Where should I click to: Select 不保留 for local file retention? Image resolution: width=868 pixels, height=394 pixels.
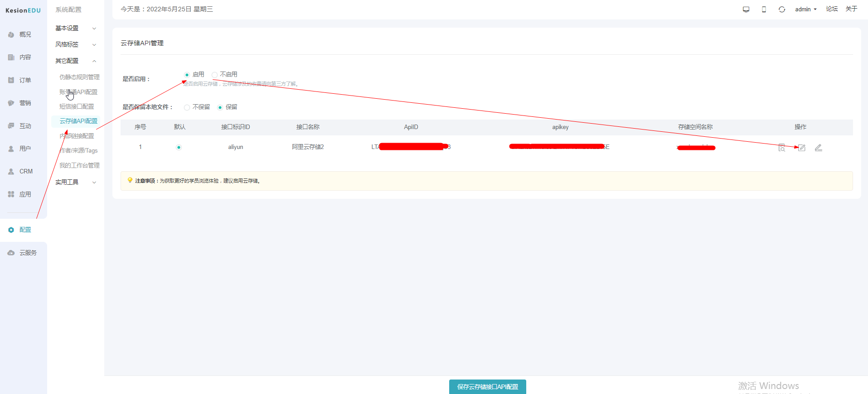tap(187, 107)
